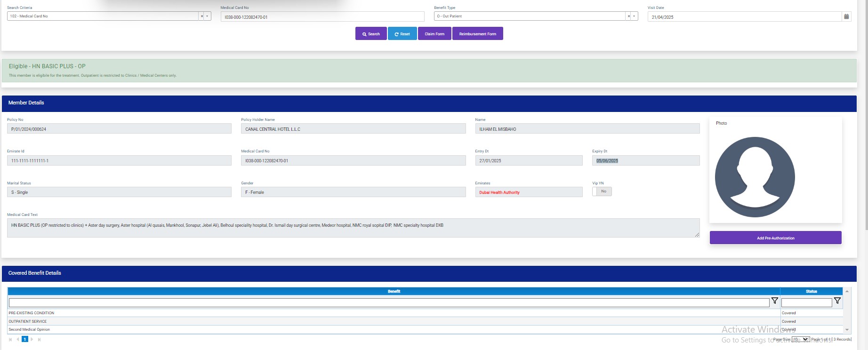Click the Medical Card No search field
Image resolution: width=868 pixels, height=350 pixels.
pyautogui.click(x=322, y=17)
